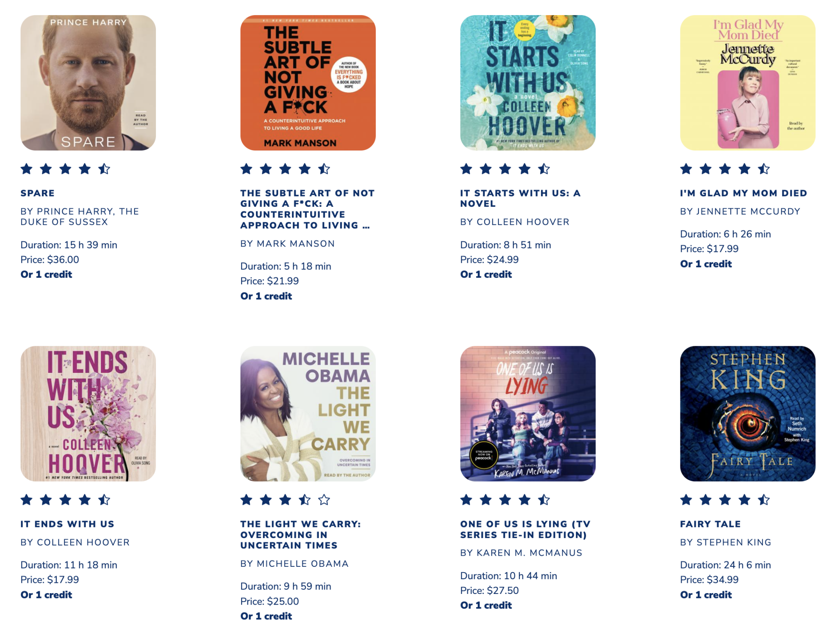Click the One Of Us Is Lying title
This screenshot has height=630, width=840.
[x=525, y=529]
